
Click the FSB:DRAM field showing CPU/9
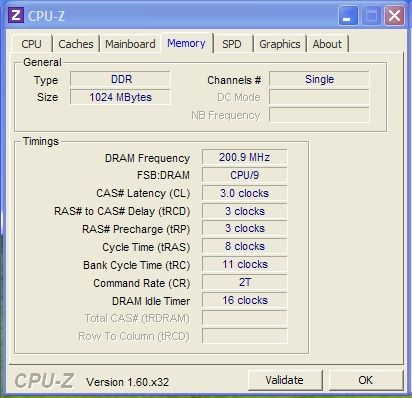click(x=244, y=175)
